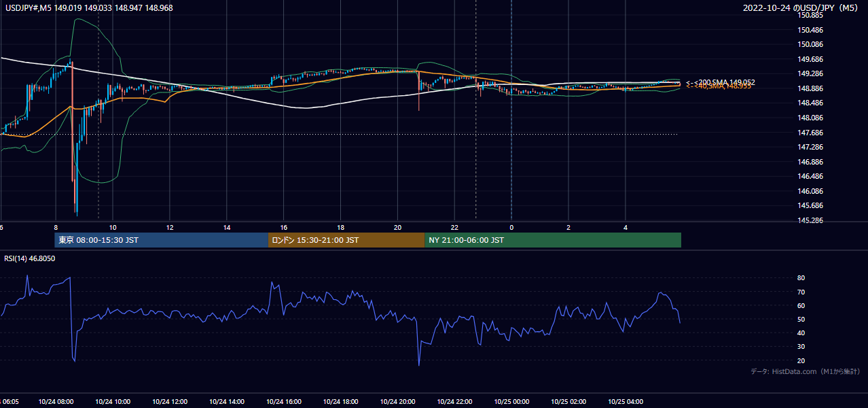Click RSI axis level 40
868x408 pixels.
click(801, 333)
